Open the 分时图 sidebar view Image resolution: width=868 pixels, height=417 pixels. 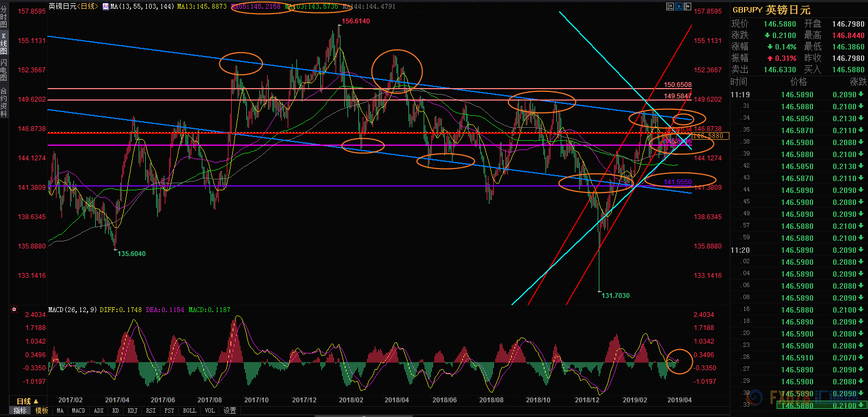coord(4,17)
